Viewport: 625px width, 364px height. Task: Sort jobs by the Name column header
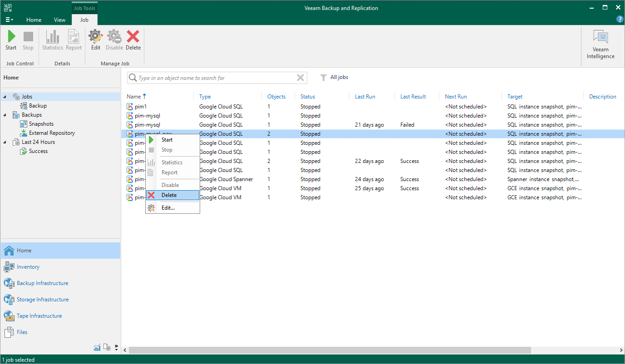point(133,97)
